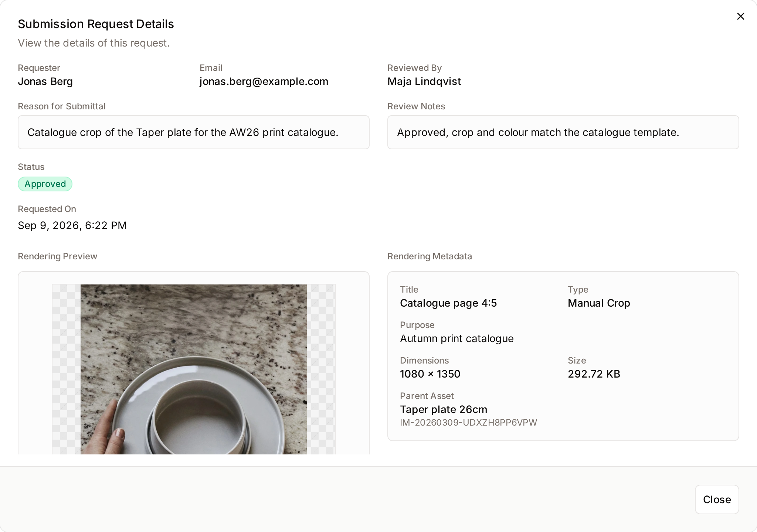Click the Close button
The width and height of the screenshot is (757, 532).
pyautogui.click(x=717, y=499)
